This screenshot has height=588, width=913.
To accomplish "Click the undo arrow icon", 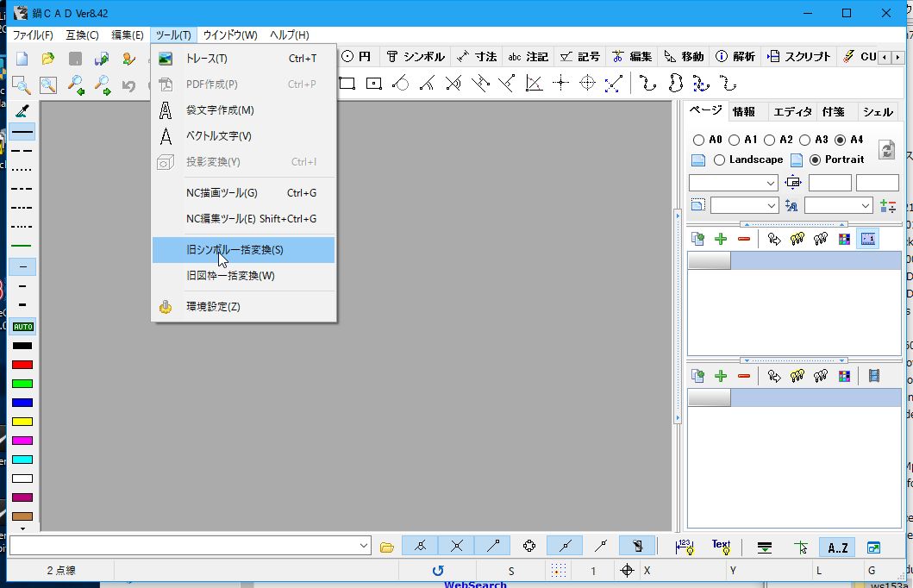I will pos(128,85).
